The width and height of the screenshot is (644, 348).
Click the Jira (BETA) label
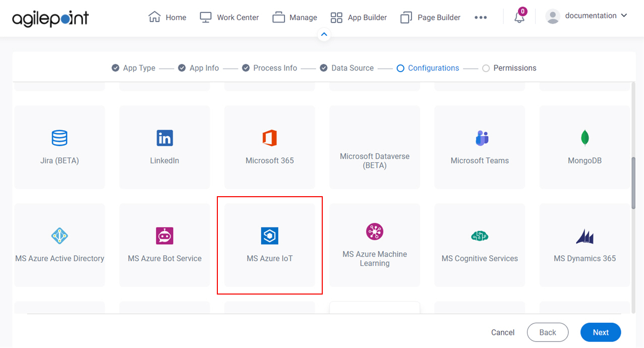[60, 161]
